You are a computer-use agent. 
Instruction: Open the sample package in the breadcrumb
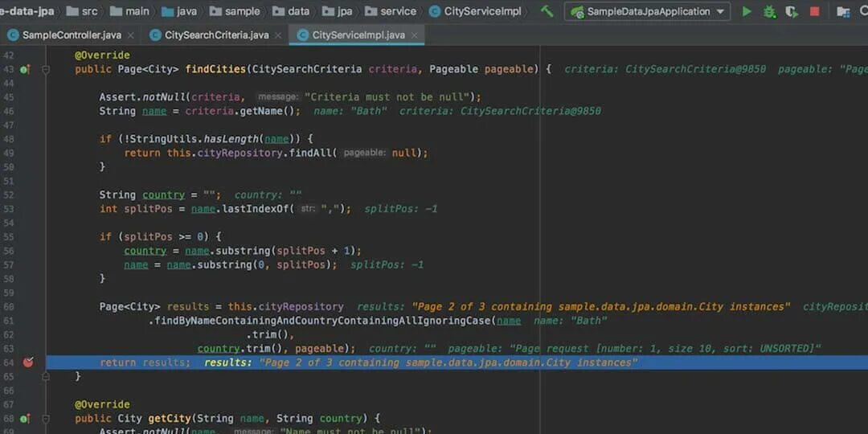235,11
